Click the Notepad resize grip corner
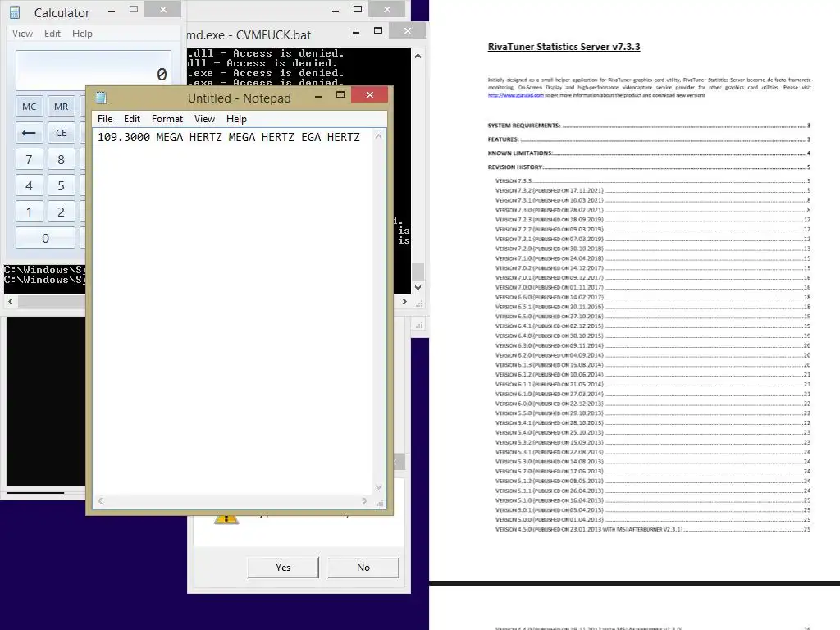This screenshot has width=840, height=630. pos(380,503)
